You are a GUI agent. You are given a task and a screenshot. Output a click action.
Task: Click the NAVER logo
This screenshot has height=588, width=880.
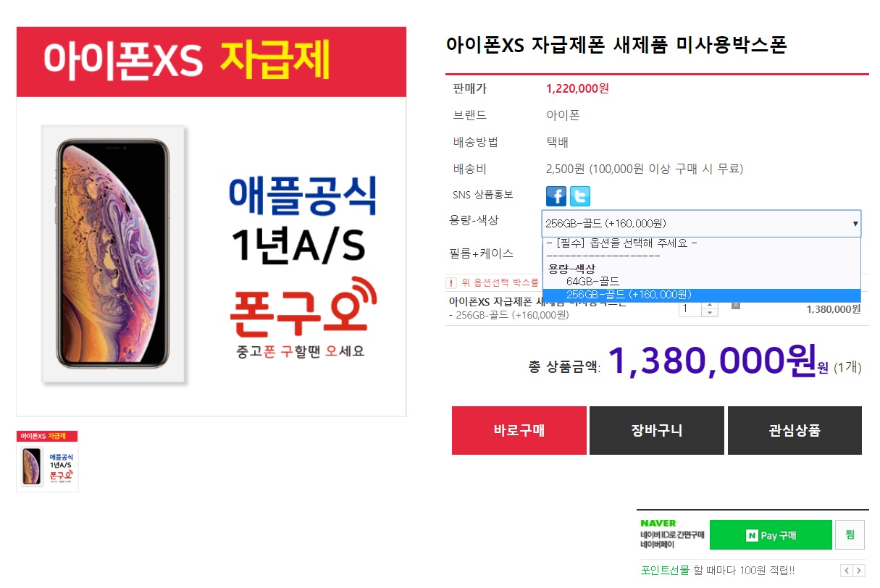coord(658,523)
